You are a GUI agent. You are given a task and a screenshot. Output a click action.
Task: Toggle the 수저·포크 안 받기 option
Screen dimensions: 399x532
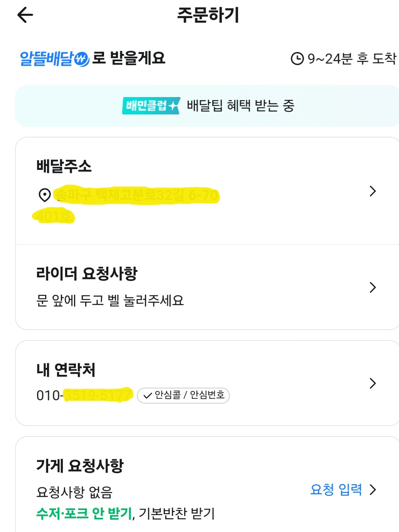click(84, 514)
